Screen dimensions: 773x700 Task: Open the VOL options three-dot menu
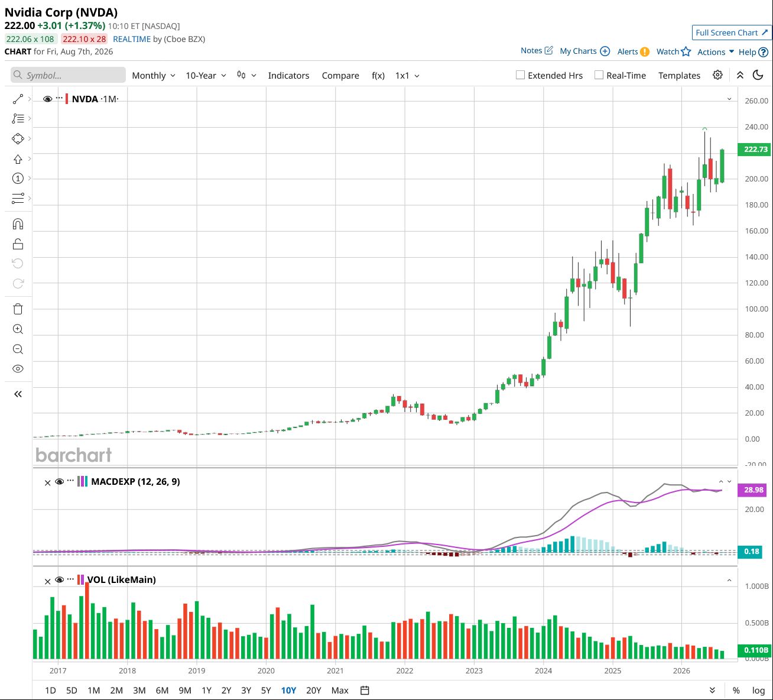click(x=70, y=578)
